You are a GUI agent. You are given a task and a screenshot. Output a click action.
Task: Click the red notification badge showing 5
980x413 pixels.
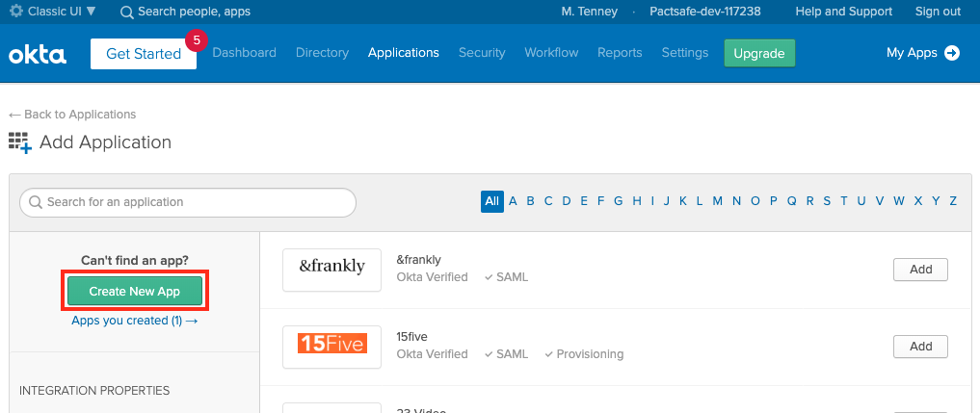tap(197, 41)
